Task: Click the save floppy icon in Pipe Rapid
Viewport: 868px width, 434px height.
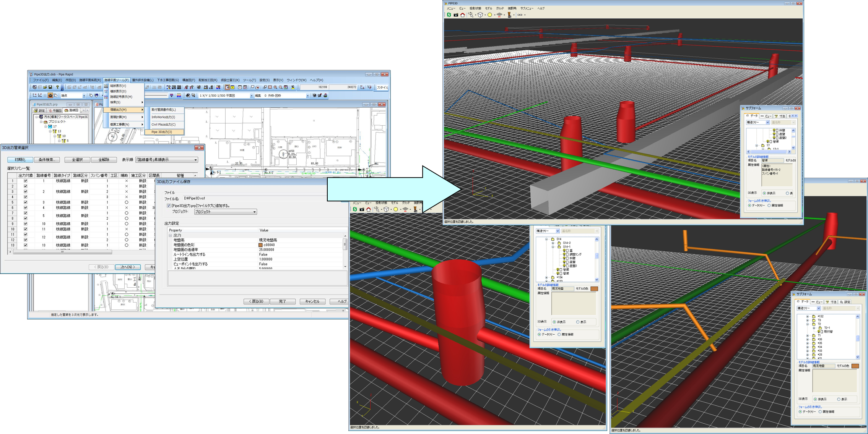Action: (x=50, y=87)
